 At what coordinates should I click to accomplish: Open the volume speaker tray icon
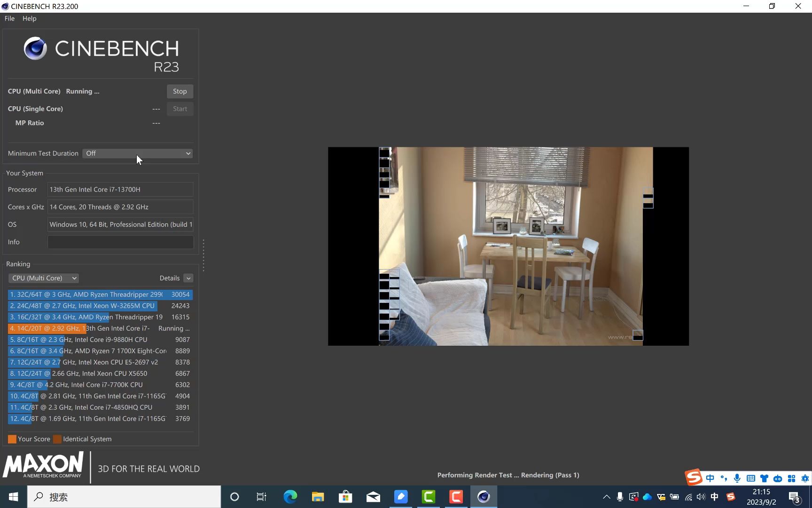point(702,497)
